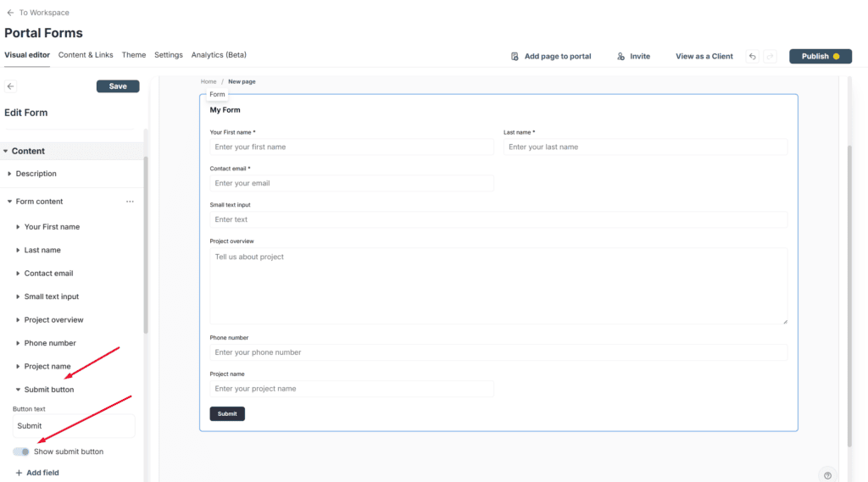This screenshot has width=868, height=482.
Task: Expand the Small text input item
Action: coord(18,296)
